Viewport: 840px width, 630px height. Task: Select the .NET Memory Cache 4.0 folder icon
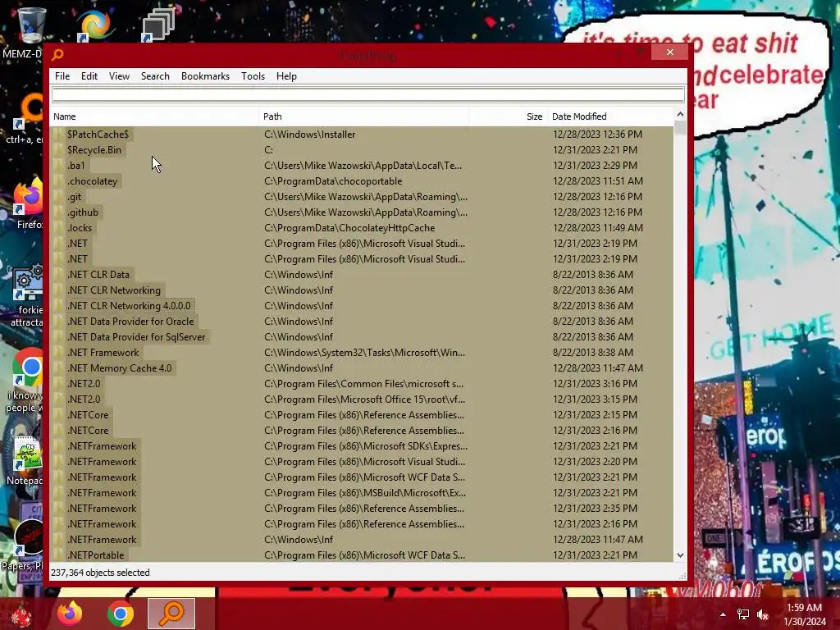pos(58,368)
